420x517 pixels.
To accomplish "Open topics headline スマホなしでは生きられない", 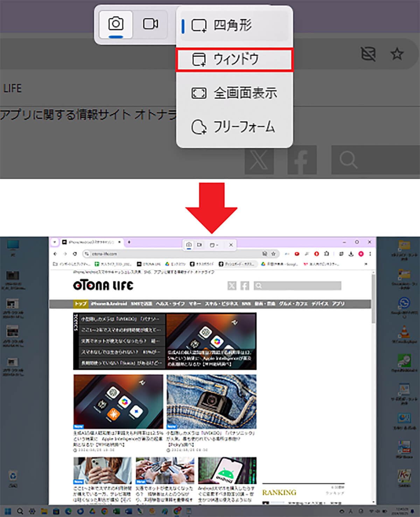I will point(121,352).
